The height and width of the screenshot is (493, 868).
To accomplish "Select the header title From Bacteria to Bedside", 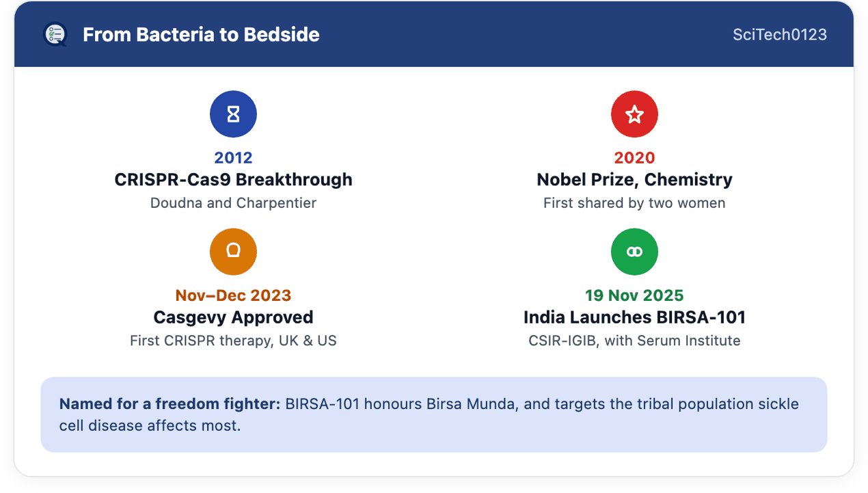I will click(x=201, y=35).
